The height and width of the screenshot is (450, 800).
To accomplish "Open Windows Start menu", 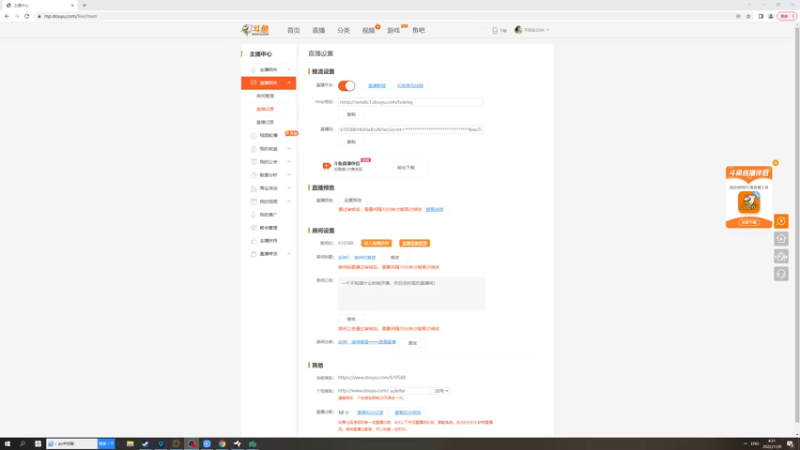I will click(7, 444).
